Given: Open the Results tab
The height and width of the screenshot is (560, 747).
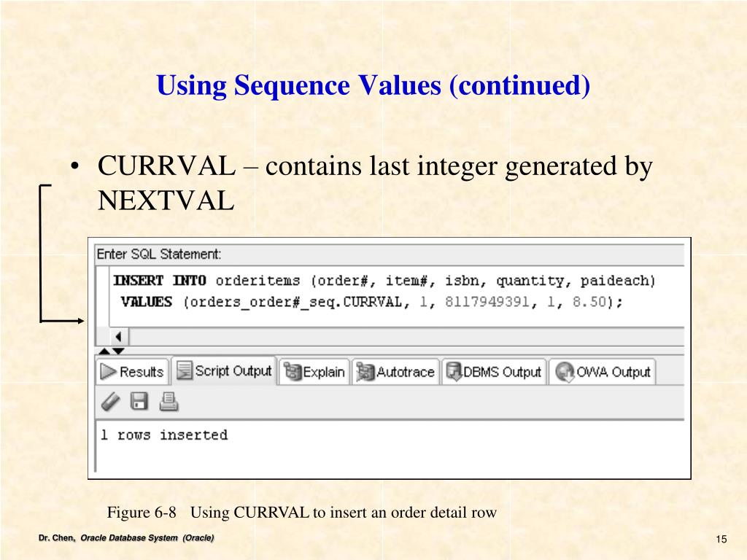Looking at the screenshot, I should pos(133,371).
